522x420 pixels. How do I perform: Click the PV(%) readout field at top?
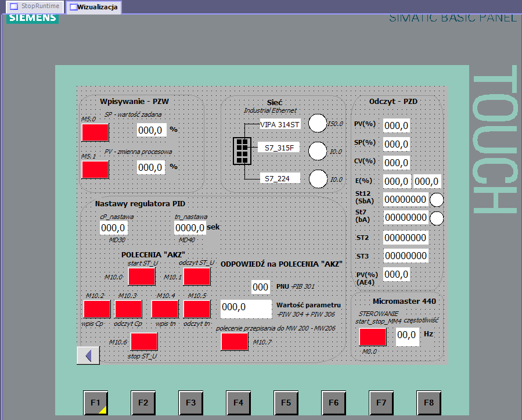click(396, 125)
